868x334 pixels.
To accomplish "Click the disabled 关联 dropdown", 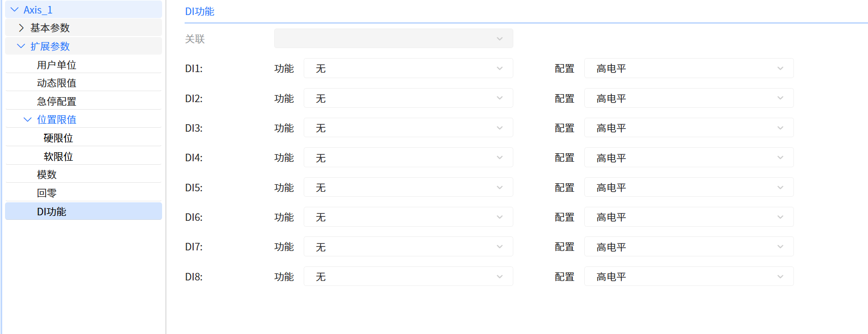I will click(393, 39).
